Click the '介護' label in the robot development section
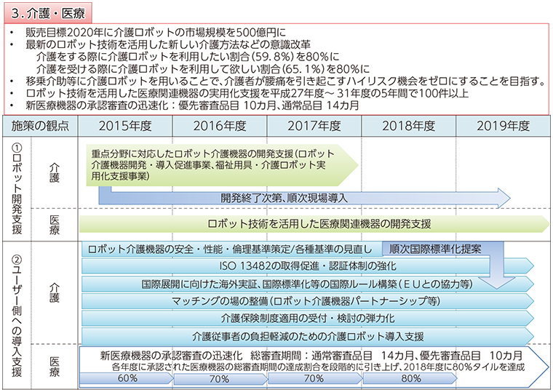The height and width of the screenshot is (392, 553). tap(54, 173)
